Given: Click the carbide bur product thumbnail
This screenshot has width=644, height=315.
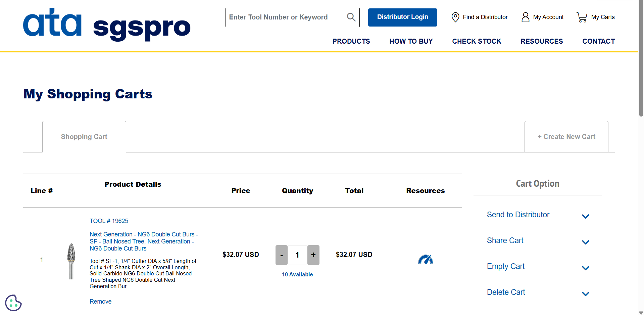Looking at the screenshot, I should click(x=71, y=261).
